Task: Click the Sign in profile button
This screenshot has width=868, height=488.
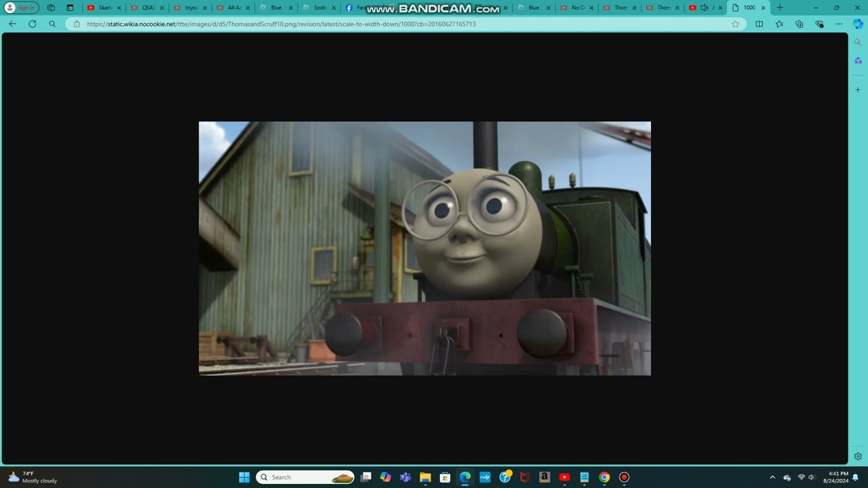Action: coord(21,7)
